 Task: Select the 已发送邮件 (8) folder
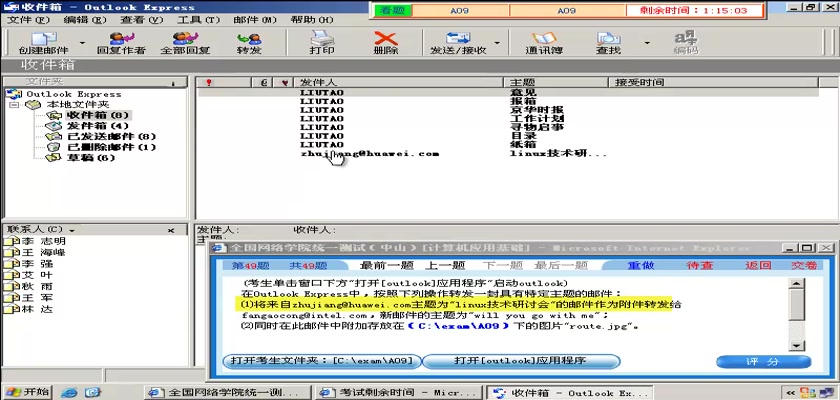click(111, 137)
